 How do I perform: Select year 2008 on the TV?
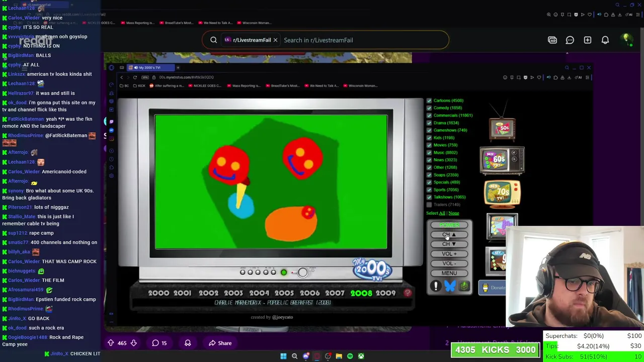pyautogui.click(x=361, y=293)
